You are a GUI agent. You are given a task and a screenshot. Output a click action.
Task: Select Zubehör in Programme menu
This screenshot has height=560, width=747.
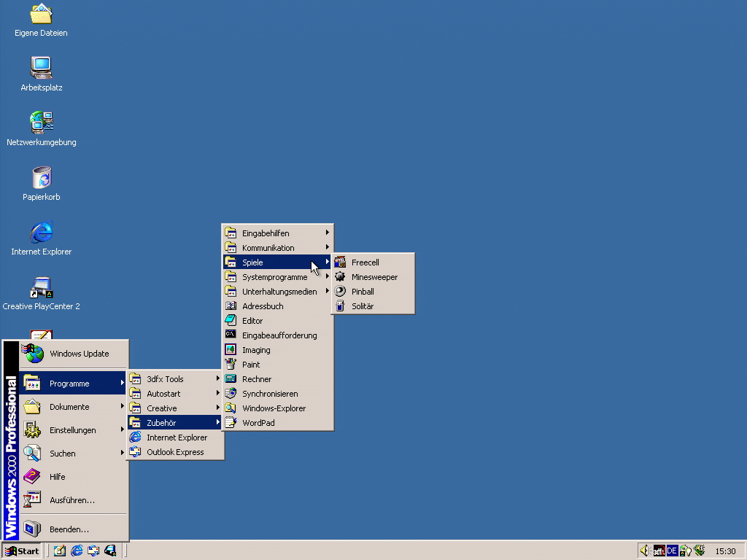click(x=175, y=423)
